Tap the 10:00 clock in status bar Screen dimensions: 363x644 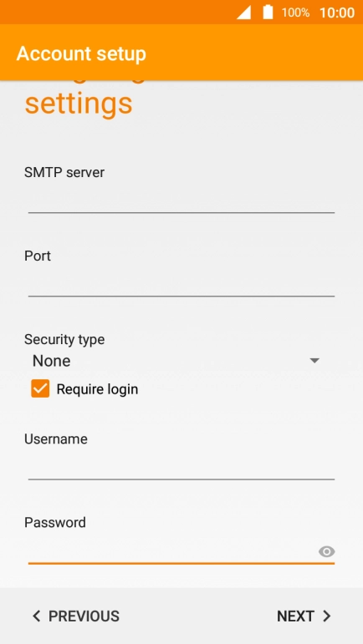point(337,13)
